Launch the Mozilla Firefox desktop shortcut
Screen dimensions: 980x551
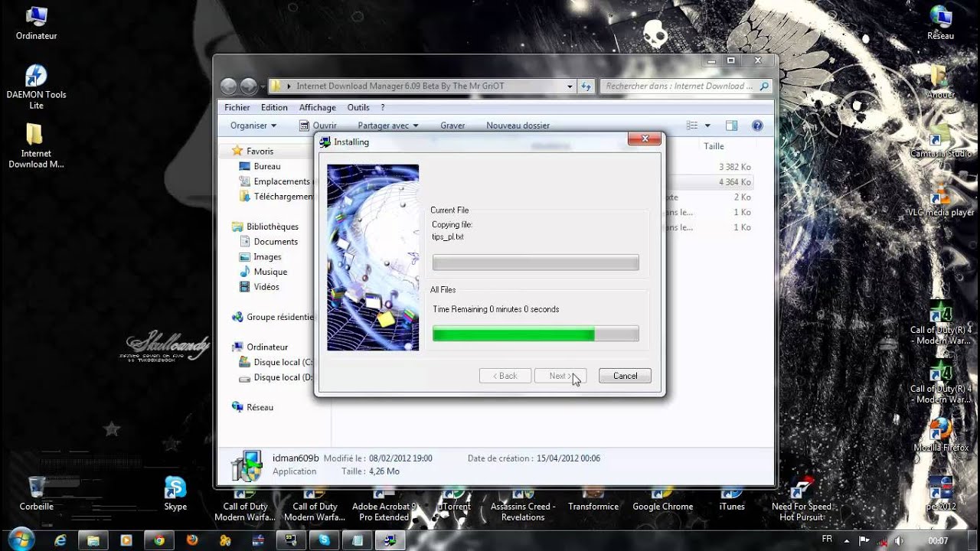[x=940, y=434]
